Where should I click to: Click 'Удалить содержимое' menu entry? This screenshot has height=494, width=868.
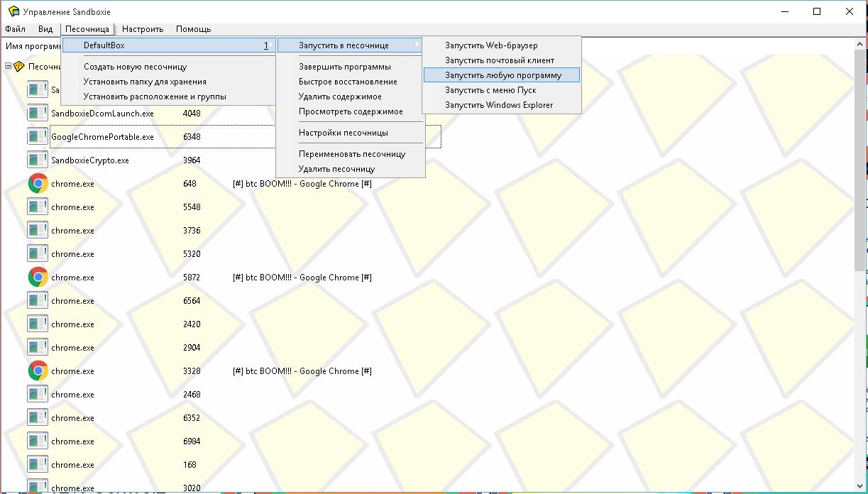340,97
